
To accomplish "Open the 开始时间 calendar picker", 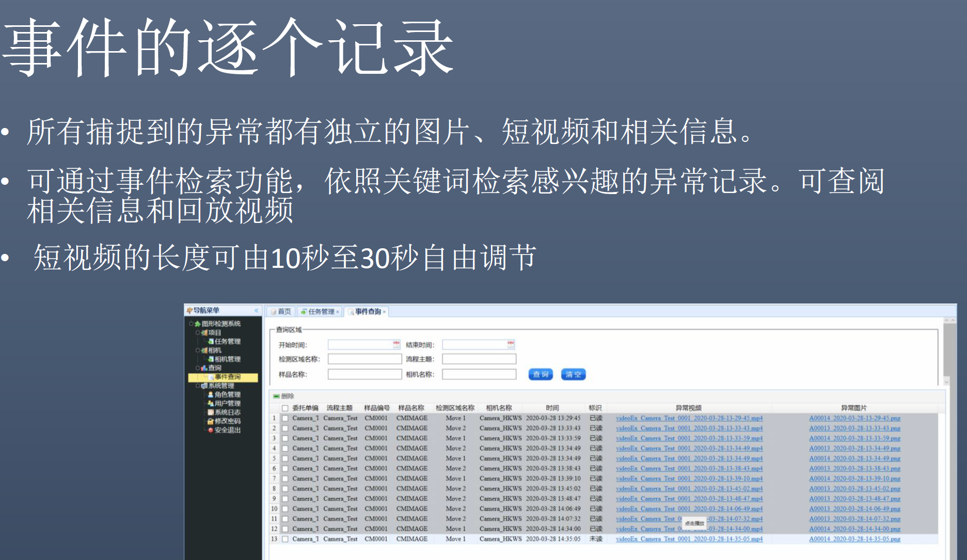I will (x=397, y=344).
